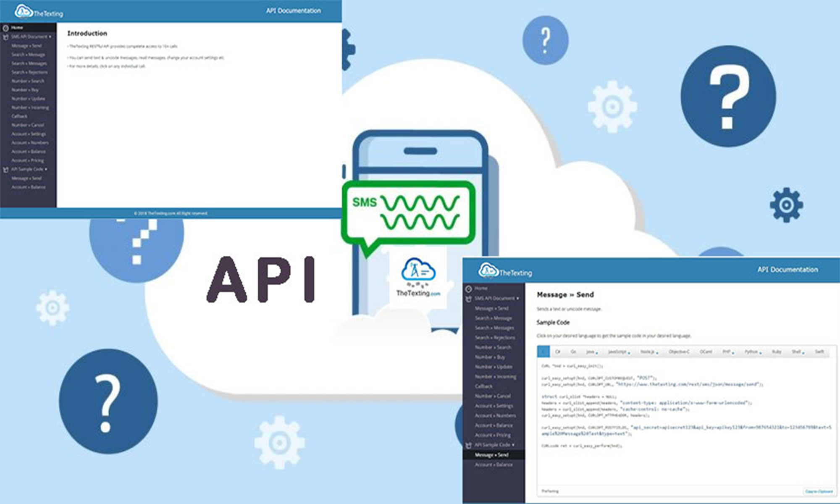The height and width of the screenshot is (504, 840).
Task: Open Search » Messages in Message Send window sidebar
Action: tap(495, 328)
